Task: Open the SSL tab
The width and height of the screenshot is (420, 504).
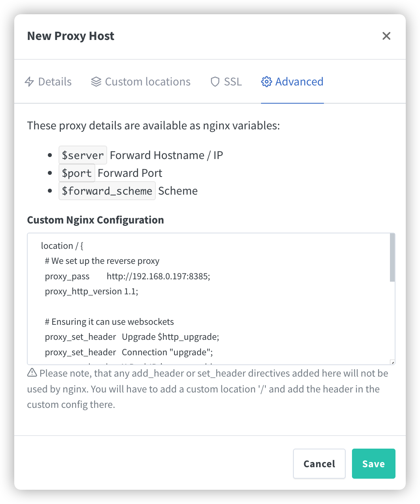Action: pyautogui.click(x=226, y=82)
